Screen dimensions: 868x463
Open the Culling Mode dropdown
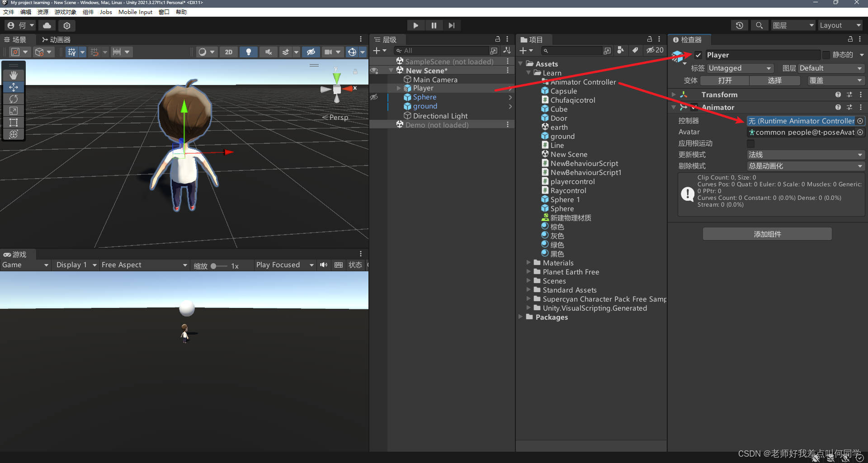[x=805, y=166]
